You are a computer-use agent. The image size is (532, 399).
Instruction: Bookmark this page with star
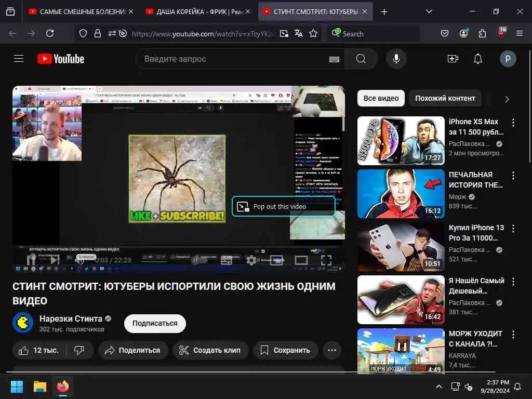pos(313,33)
